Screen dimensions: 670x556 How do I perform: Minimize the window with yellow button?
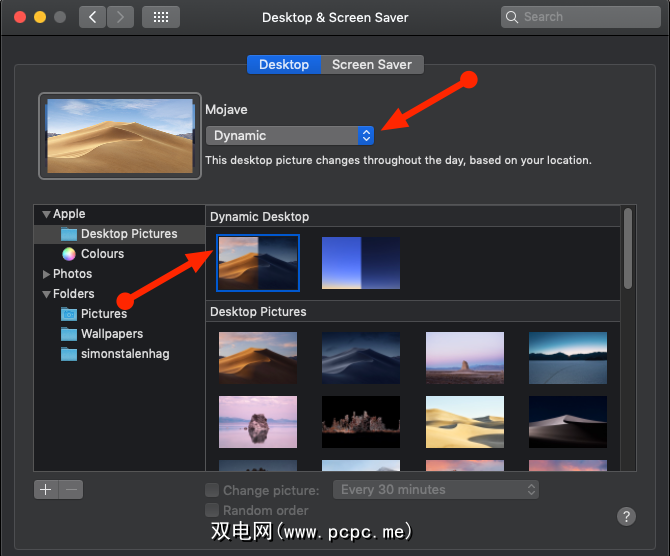pyautogui.click(x=40, y=17)
